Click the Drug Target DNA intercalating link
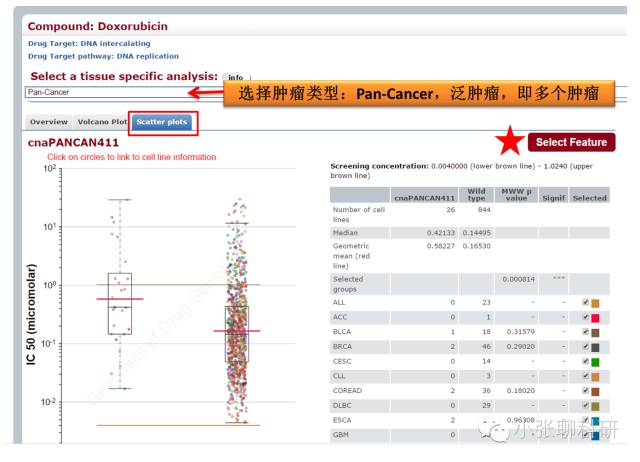Screen dimensions: 640x462 pos(89,43)
